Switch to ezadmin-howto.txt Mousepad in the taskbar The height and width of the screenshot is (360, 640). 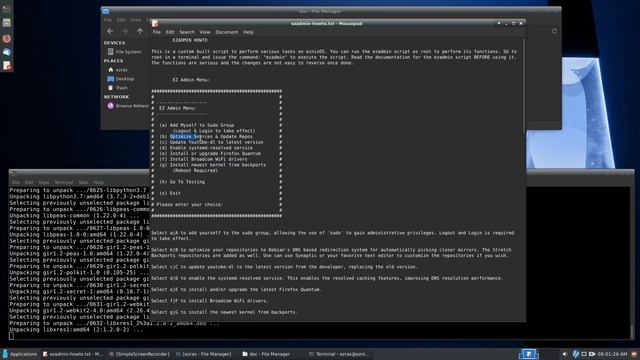pyautogui.click(x=73, y=354)
